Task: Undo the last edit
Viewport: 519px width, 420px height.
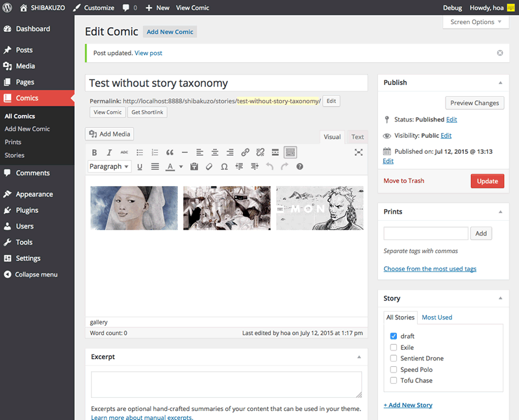Action: click(270, 167)
